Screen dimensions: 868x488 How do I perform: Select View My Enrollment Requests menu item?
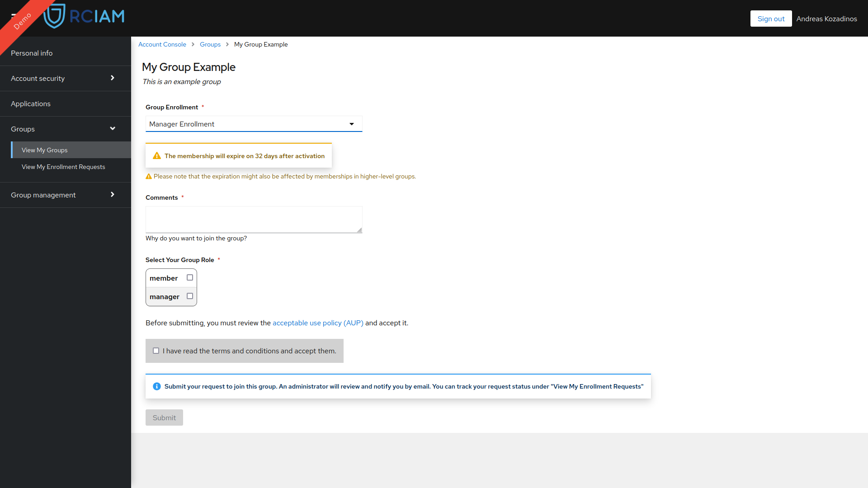62,166
